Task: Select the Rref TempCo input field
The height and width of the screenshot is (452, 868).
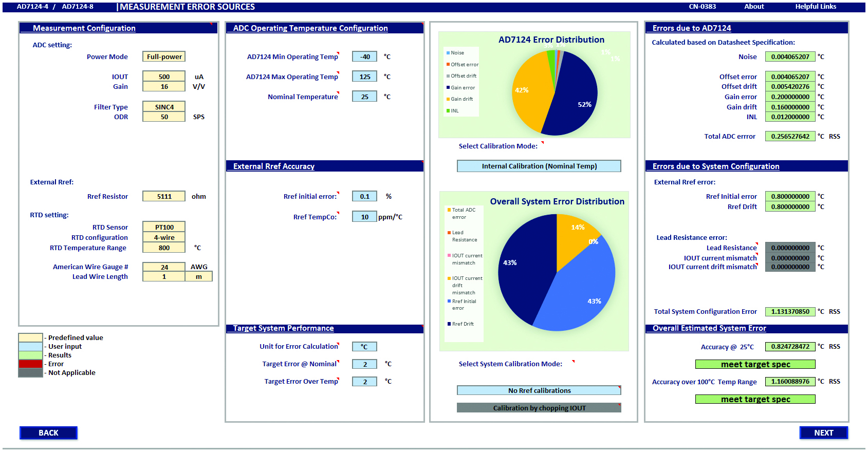Action: (364, 217)
